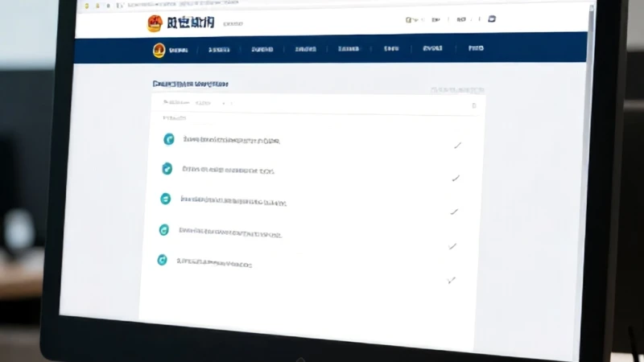Click the square icon at the header's far right

pyautogui.click(x=492, y=19)
